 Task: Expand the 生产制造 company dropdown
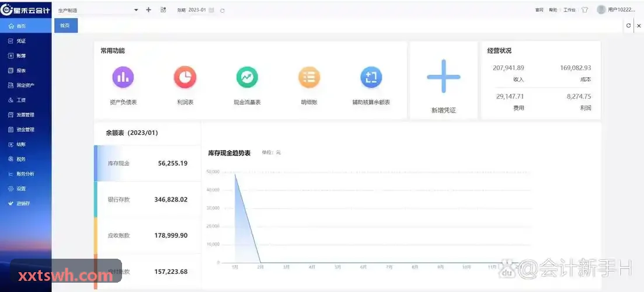98,11
